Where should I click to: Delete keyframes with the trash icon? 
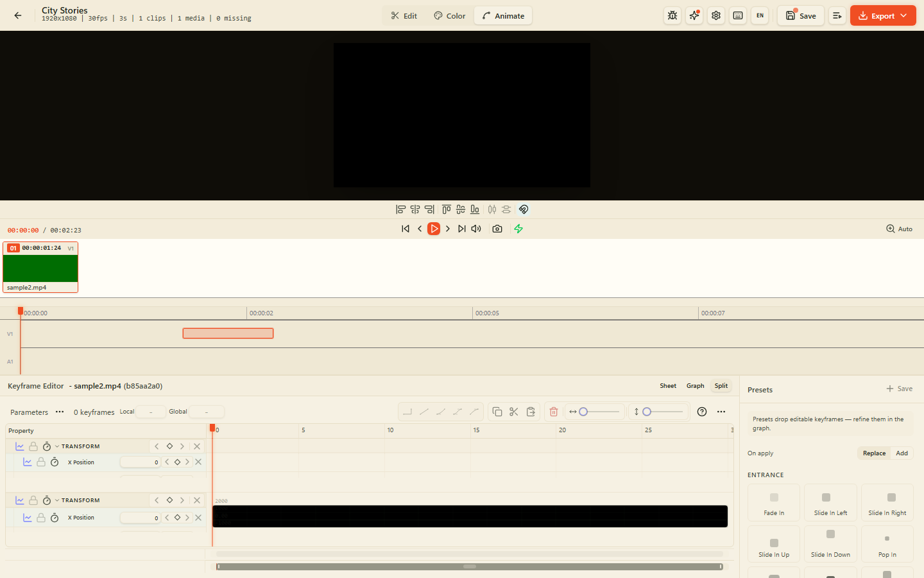coord(554,412)
